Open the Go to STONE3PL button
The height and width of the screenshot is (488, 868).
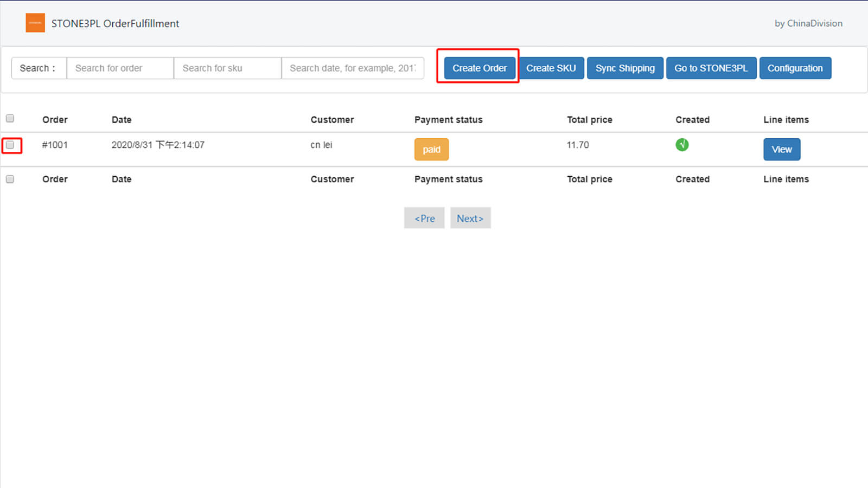711,68
